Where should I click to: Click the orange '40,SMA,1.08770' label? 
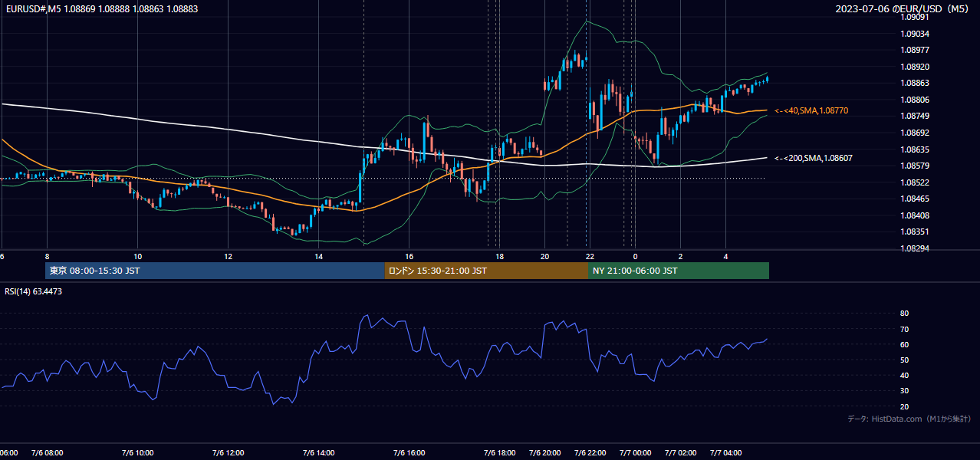[x=811, y=111]
